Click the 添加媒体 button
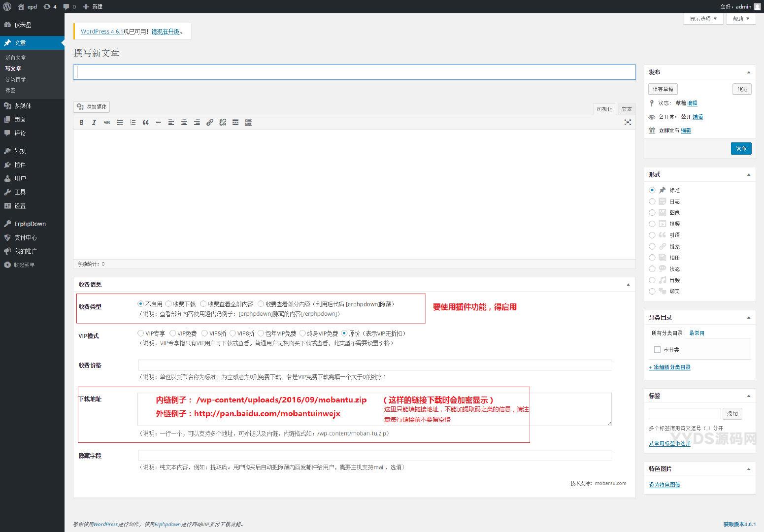Image resolution: width=764 pixels, height=532 pixels. (92, 106)
